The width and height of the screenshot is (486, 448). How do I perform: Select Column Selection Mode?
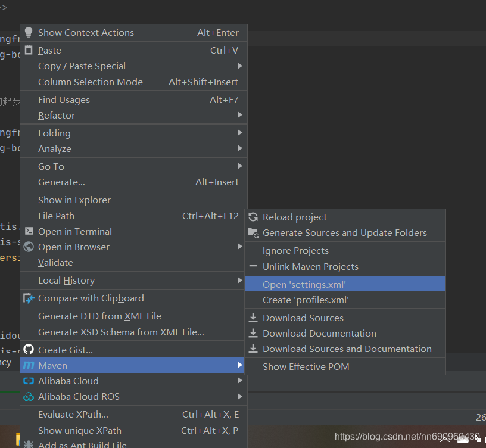click(134, 82)
